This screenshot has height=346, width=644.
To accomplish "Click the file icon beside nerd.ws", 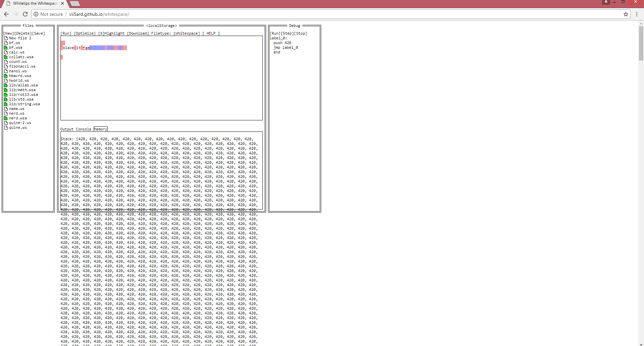I will tap(6, 113).
